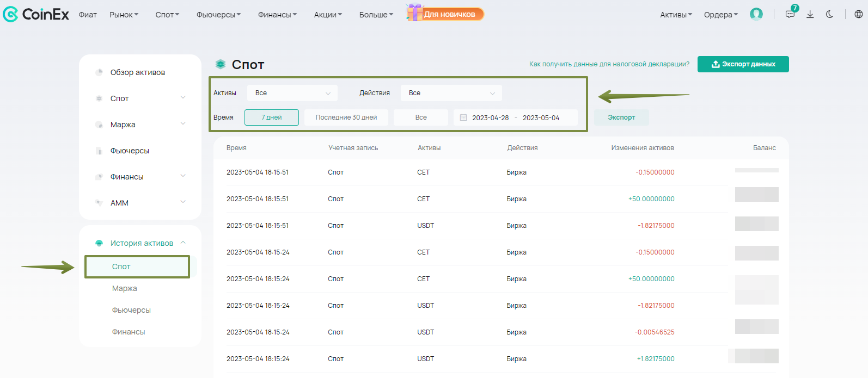Click the download app icon

click(x=810, y=15)
